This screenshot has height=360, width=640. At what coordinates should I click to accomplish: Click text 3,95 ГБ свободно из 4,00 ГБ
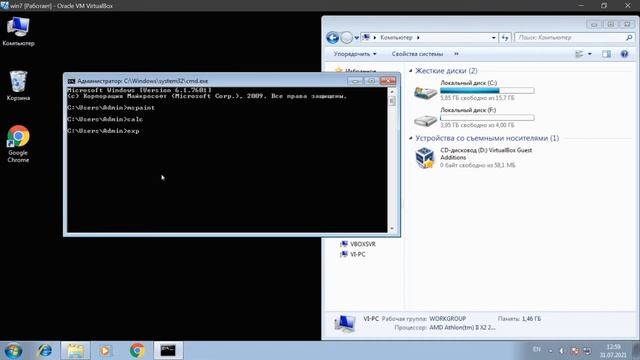[x=477, y=125]
